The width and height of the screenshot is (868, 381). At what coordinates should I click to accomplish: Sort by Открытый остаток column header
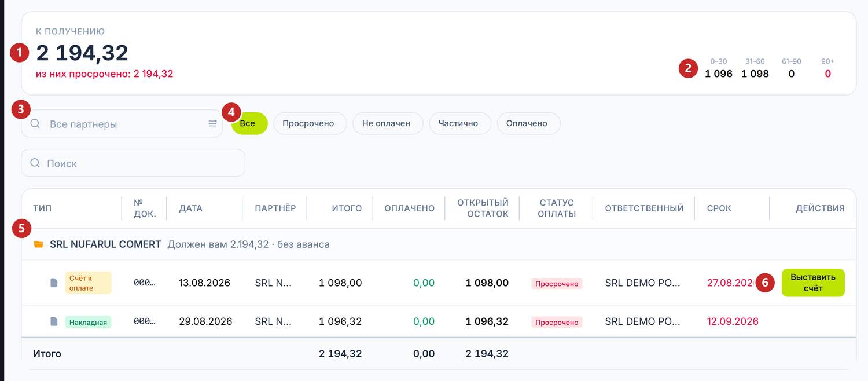point(483,208)
